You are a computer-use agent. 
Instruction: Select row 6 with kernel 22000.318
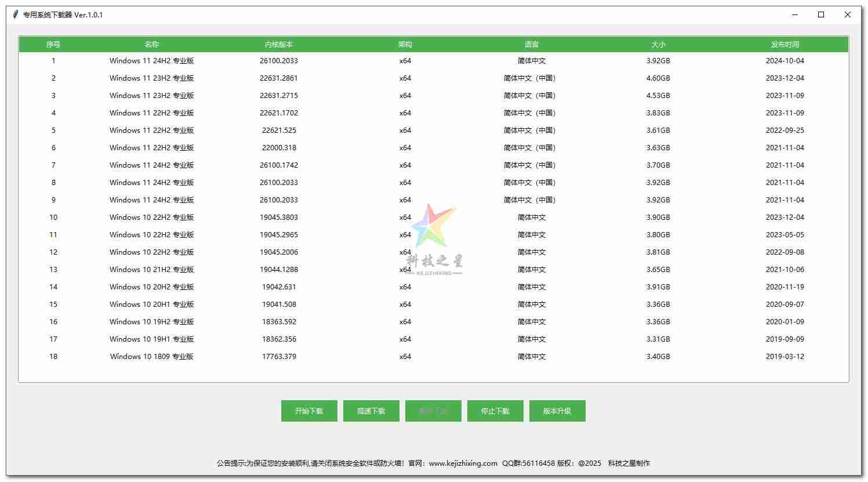click(279, 148)
